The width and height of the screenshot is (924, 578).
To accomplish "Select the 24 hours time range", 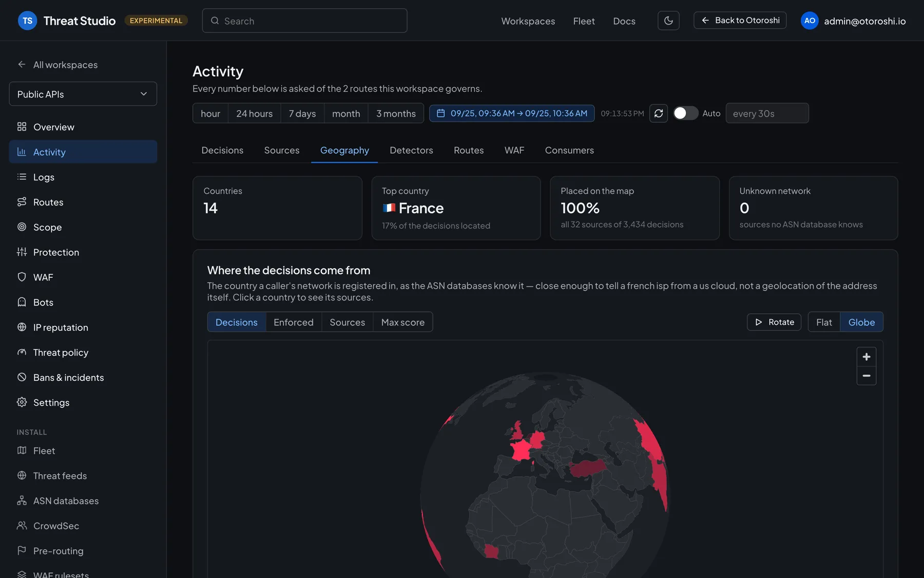I will (x=254, y=113).
